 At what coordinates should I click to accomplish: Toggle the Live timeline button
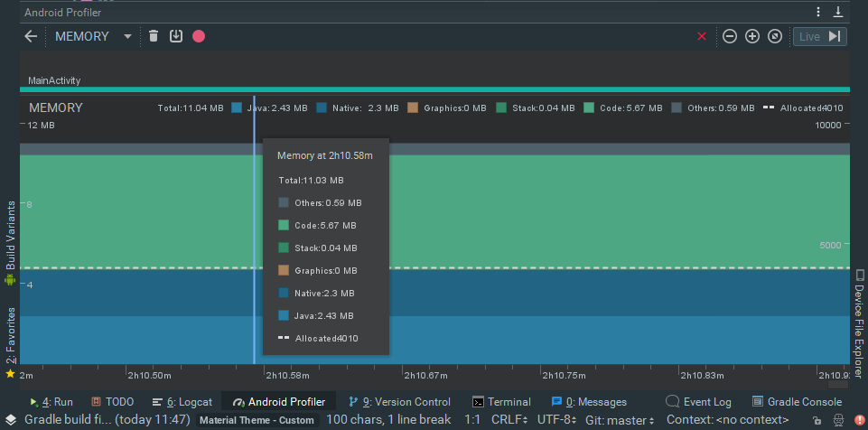[x=819, y=36]
